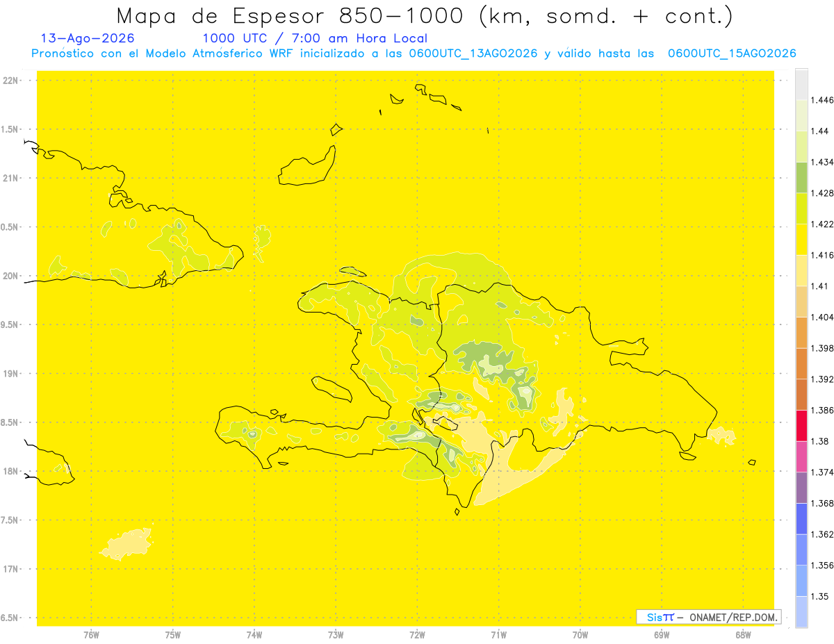Click the '75W' longitude label
The width and height of the screenshot is (834, 644).
coord(173,635)
